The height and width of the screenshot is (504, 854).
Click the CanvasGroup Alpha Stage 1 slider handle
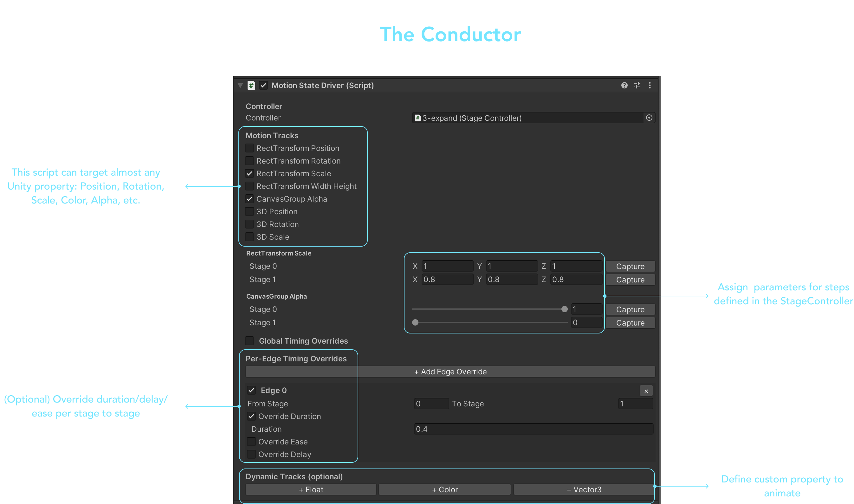[x=415, y=322]
